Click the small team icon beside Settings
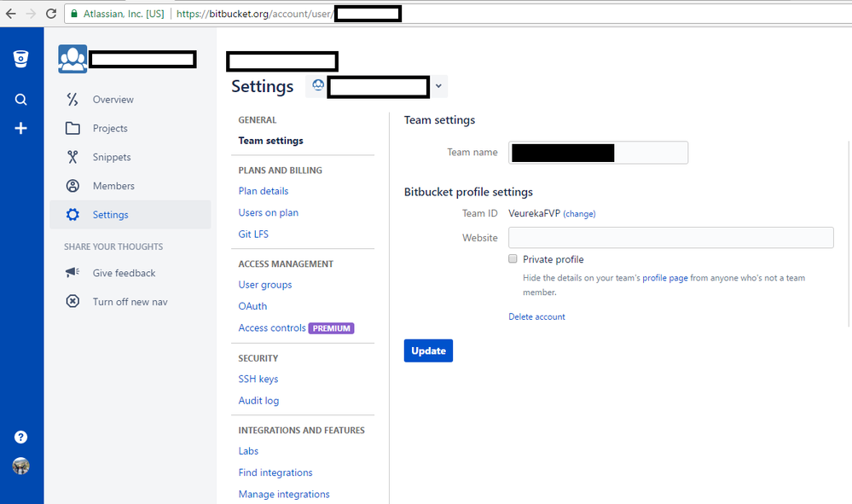This screenshot has width=852, height=504. click(318, 85)
